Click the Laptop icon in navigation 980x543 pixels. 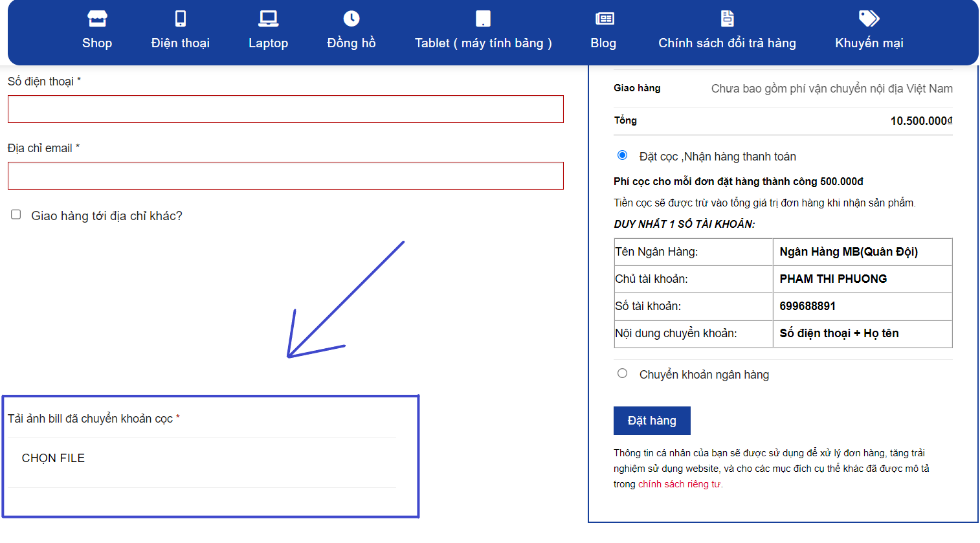click(x=268, y=19)
